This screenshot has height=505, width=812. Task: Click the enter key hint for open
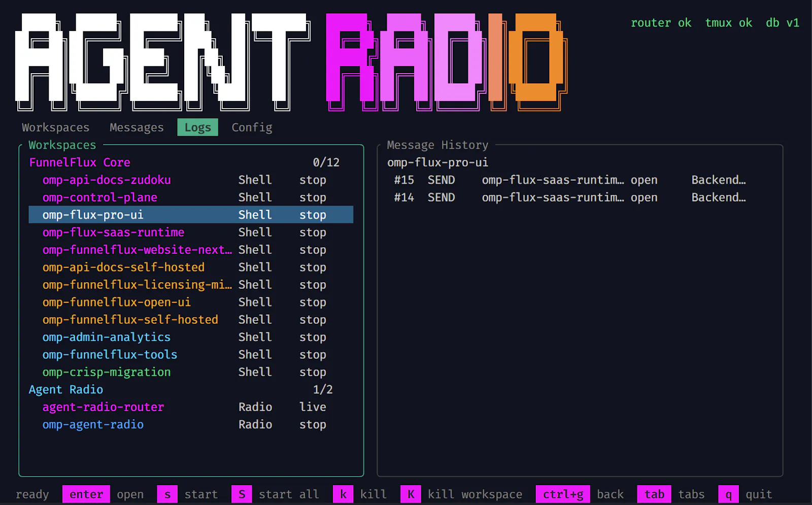click(86, 494)
